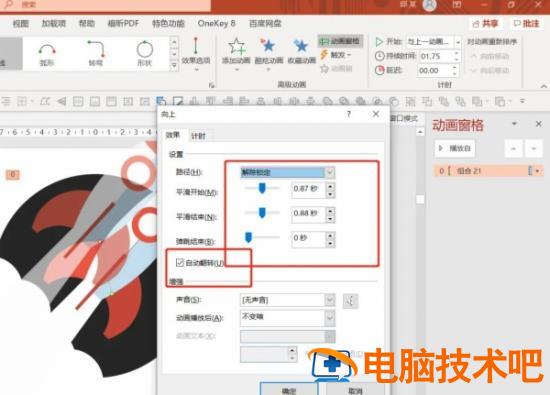Click the 弹跳结束 slider handle
The width and height of the screenshot is (550, 395).
(x=248, y=237)
